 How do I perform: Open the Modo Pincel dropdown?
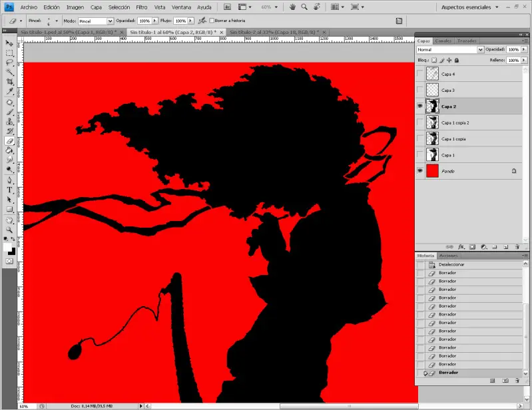pos(110,21)
